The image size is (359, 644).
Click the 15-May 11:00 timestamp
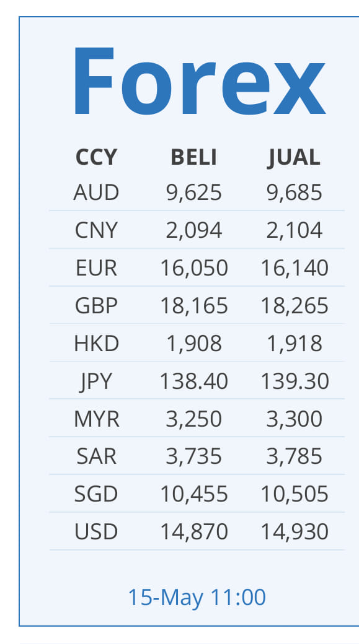click(x=197, y=598)
